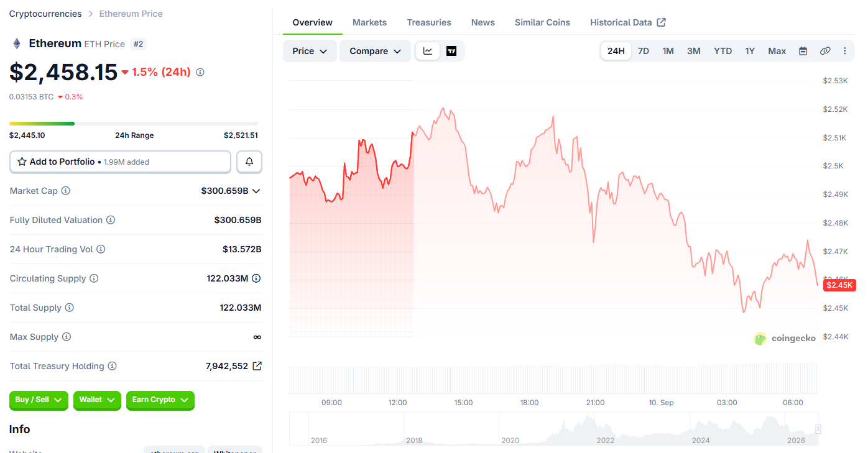Screen dimensions: 868x453
Task: Click the Info section heading
Action: pyautogui.click(x=20, y=429)
